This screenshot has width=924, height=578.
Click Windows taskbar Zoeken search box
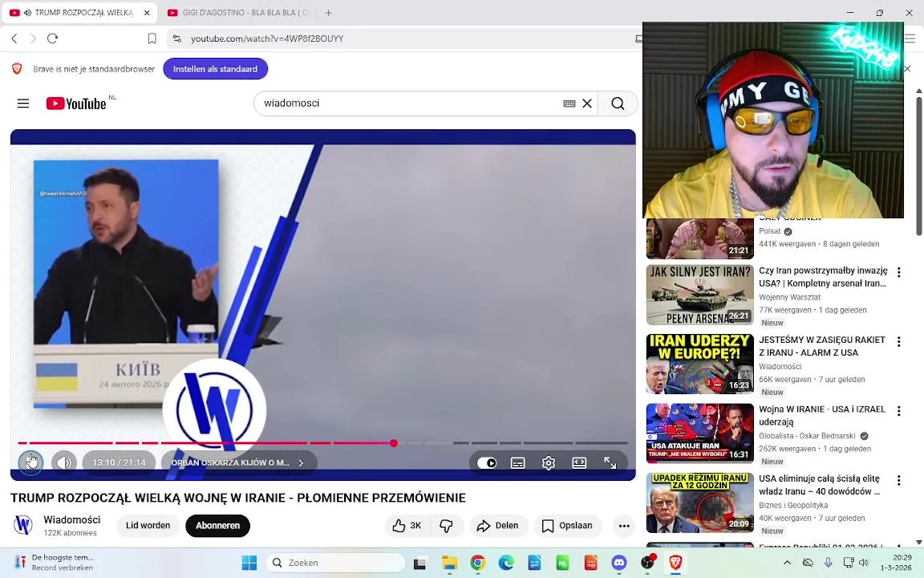[x=336, y=563]
